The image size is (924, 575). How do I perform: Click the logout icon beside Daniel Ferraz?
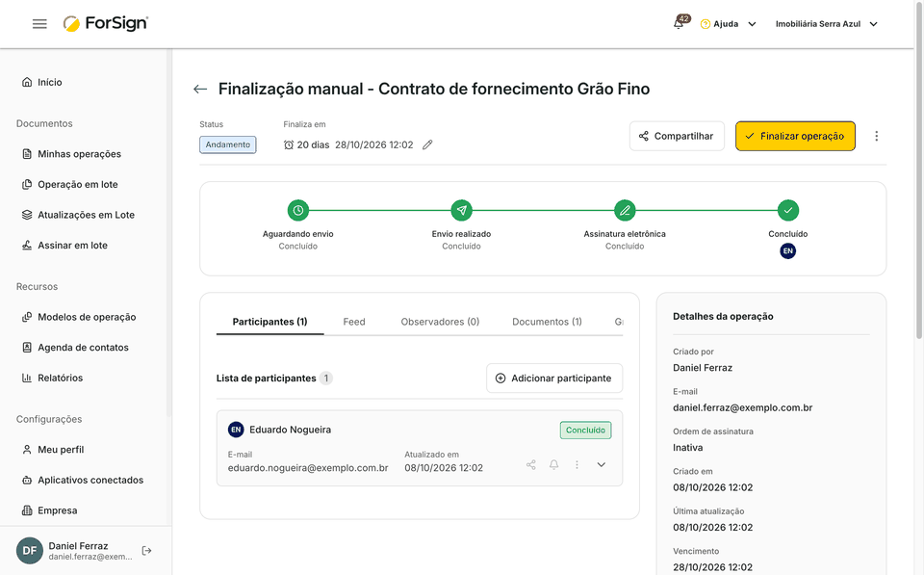click(146, 551)
